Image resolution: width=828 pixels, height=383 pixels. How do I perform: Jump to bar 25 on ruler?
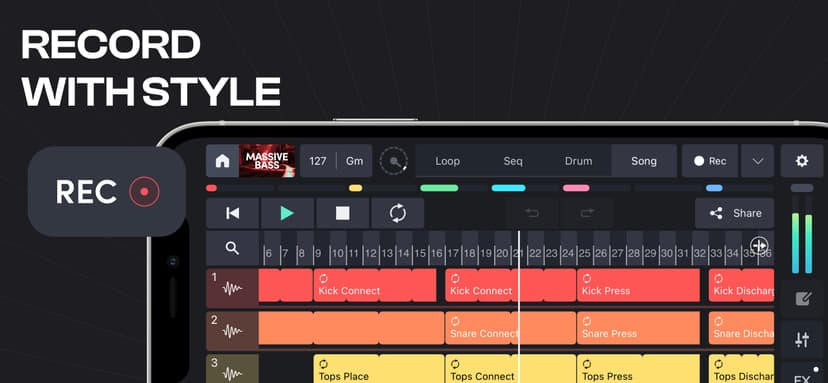pyautogui.click(x=584, y=254)
